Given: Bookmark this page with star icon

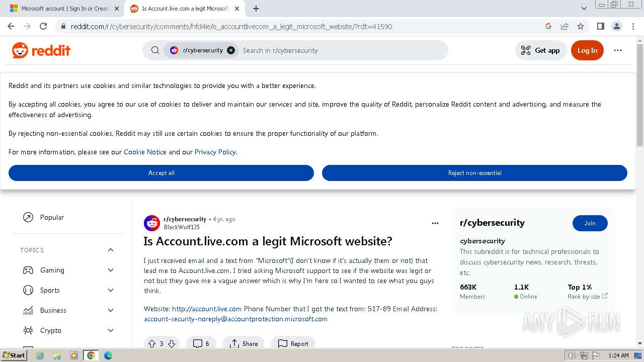Looking at the screenshot, I should pos(581,26).
